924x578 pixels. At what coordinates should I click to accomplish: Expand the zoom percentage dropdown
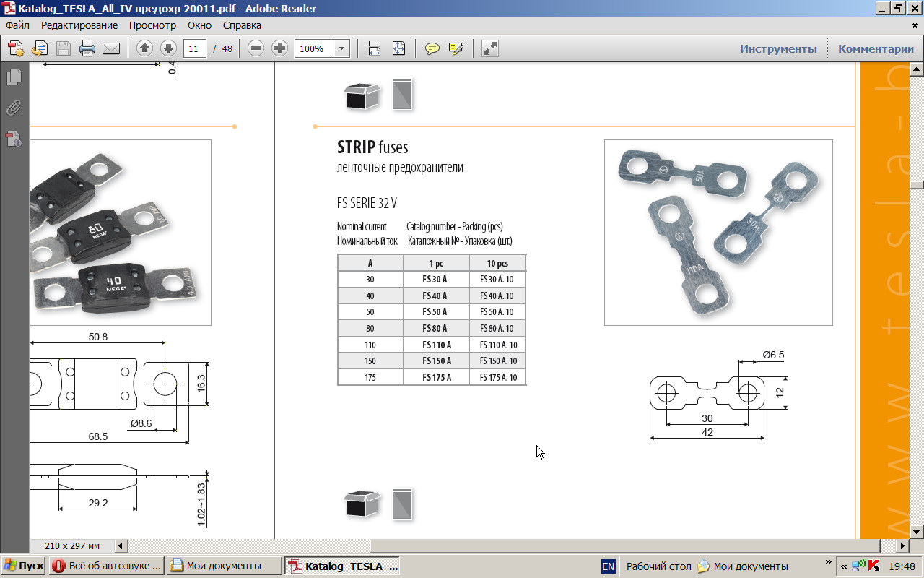(x=342, y=48)
